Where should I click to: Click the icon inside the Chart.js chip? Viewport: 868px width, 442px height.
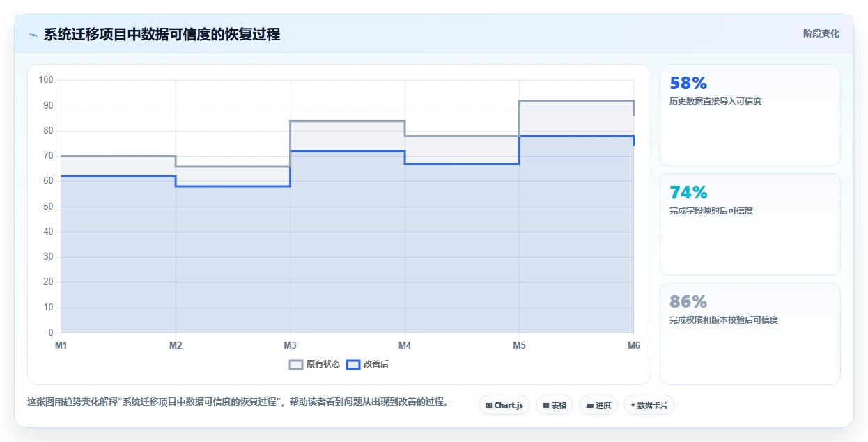(x=489, y=405)
